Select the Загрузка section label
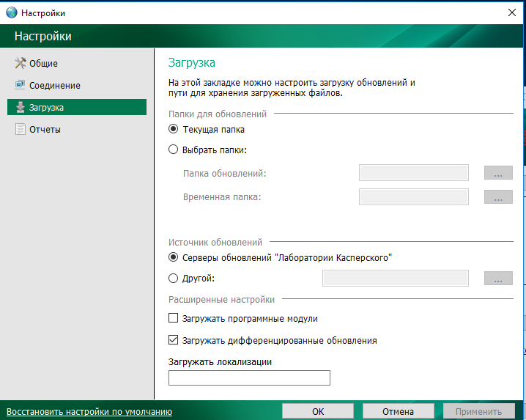This screenshot has width=526, height=420. click(x=46, y=108)
